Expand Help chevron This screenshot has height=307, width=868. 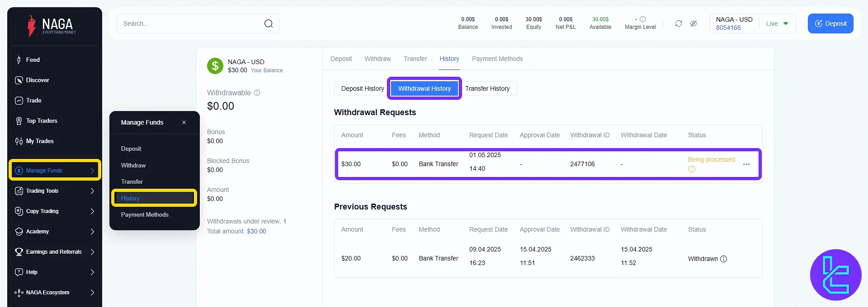(92, 272)
